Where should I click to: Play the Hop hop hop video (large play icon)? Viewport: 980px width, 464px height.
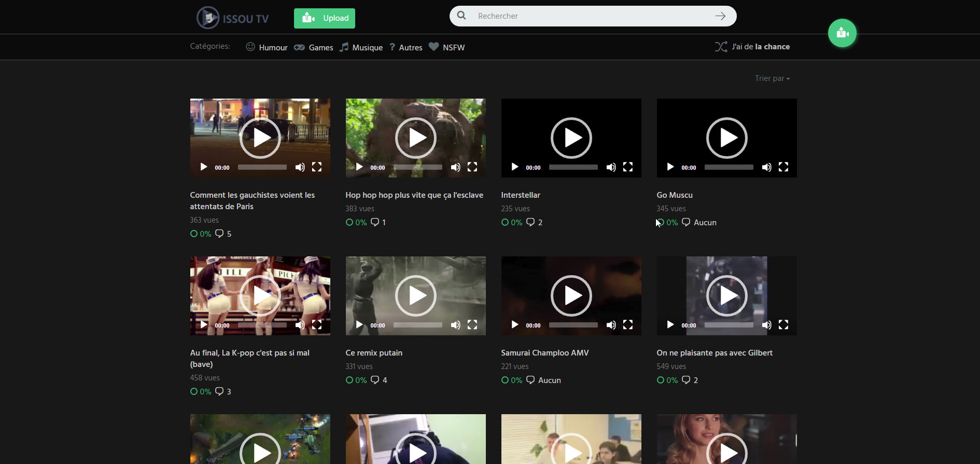pyautogui.click(x=416, y=138)
